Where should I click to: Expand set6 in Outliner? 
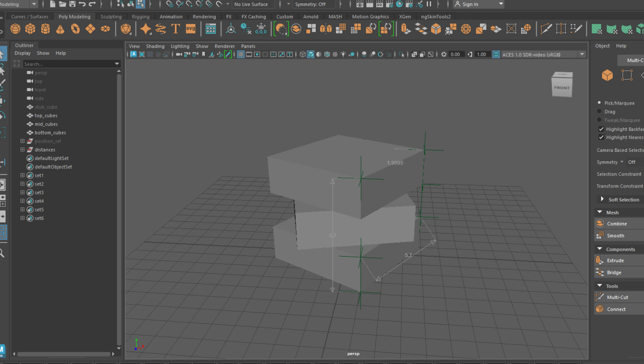pyautogui.click(x=22, y=218)
